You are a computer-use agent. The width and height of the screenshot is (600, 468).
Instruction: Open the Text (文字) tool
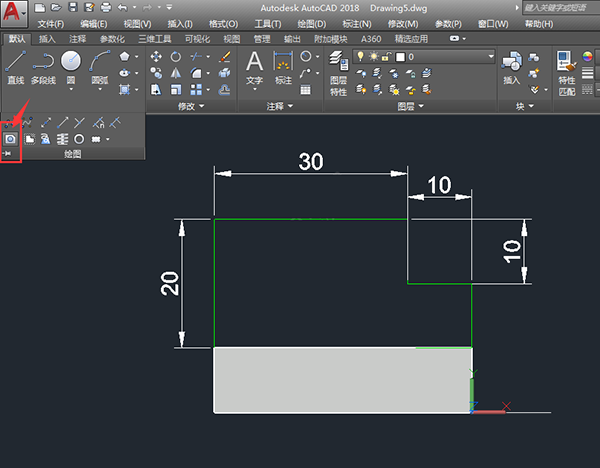point(254,70)
